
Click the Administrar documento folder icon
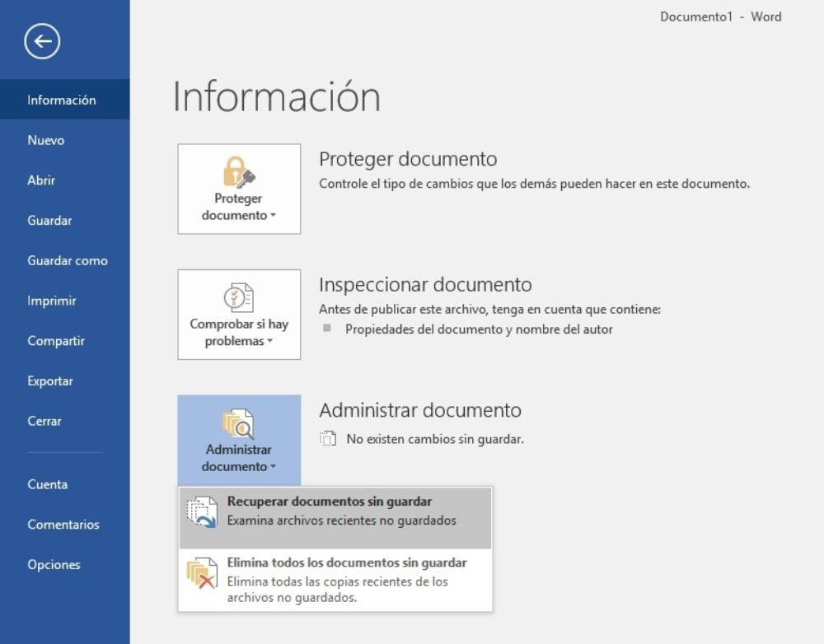tap(238, 422)
